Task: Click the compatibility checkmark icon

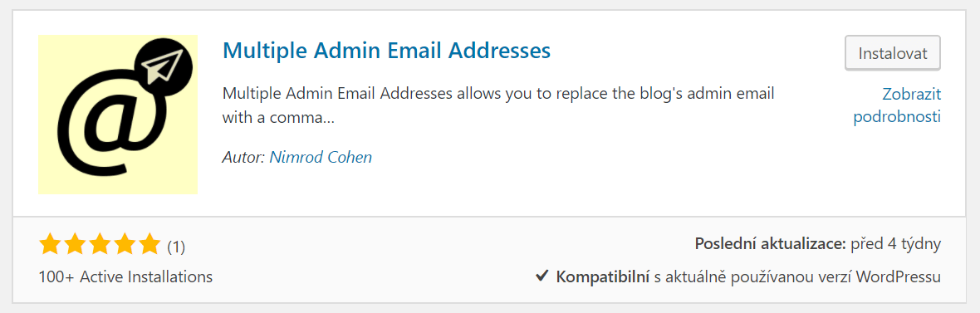Action: (x=542, y=276)
